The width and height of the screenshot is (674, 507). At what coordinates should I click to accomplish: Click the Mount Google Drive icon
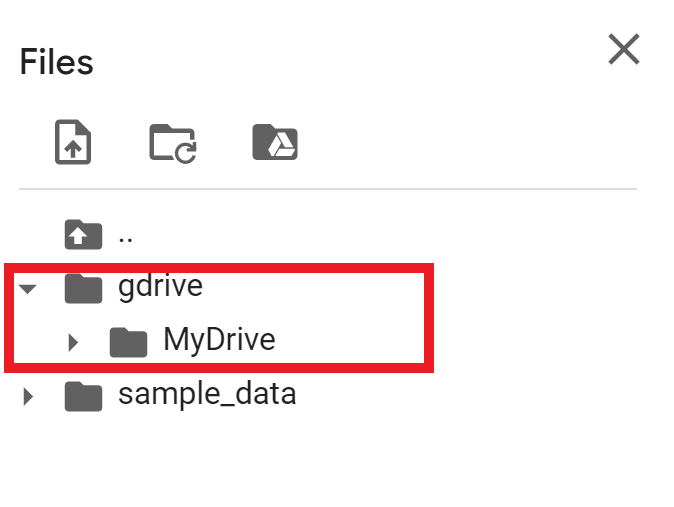pos(274,143)
